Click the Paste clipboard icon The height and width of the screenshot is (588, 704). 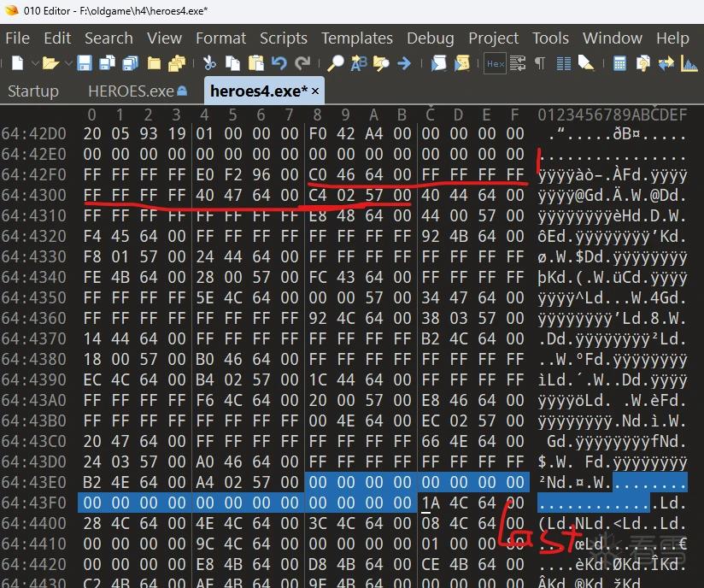[256, 63]
